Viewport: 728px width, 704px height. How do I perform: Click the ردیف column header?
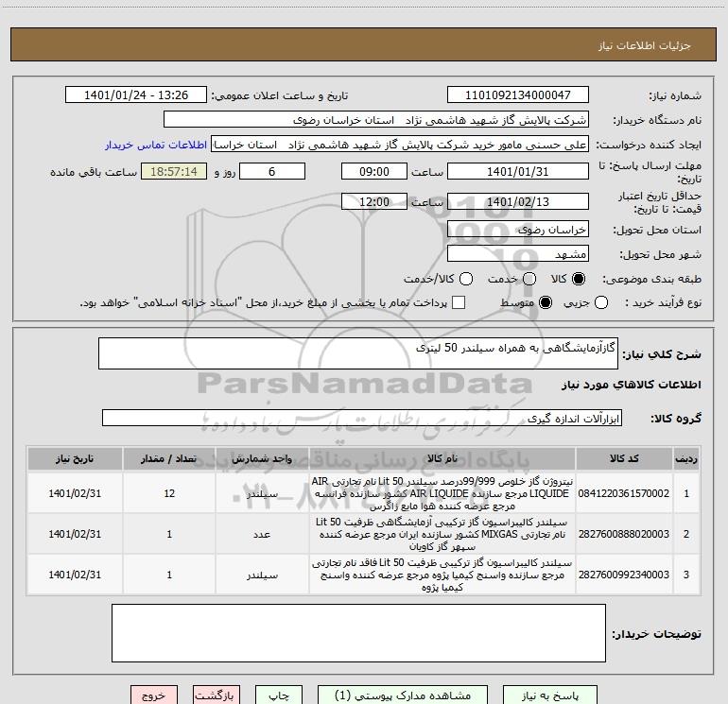pos(685,458)
